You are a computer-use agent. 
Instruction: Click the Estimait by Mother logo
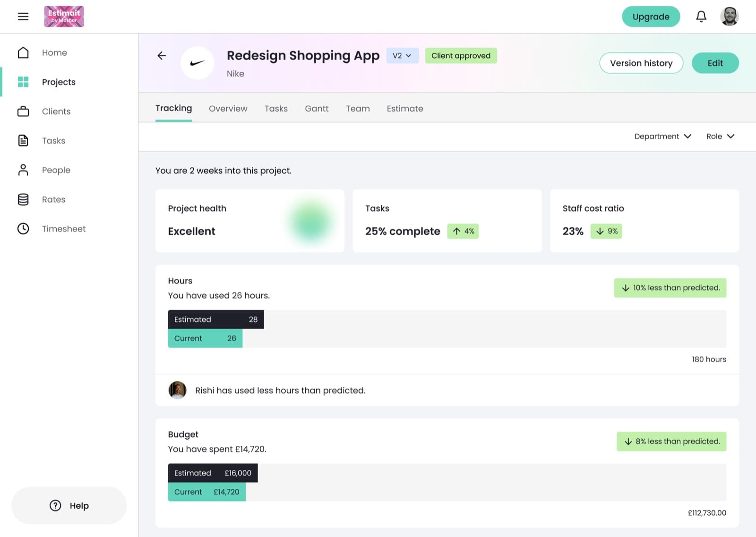click(64, 17)
